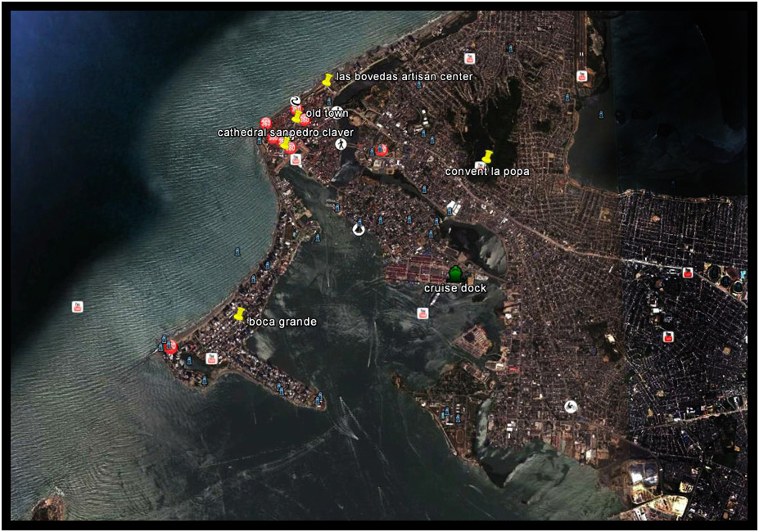Viewport: 759px width, 532px height.
Task: Select the yellow old town pushpin
Action: [x=297, y=116]
